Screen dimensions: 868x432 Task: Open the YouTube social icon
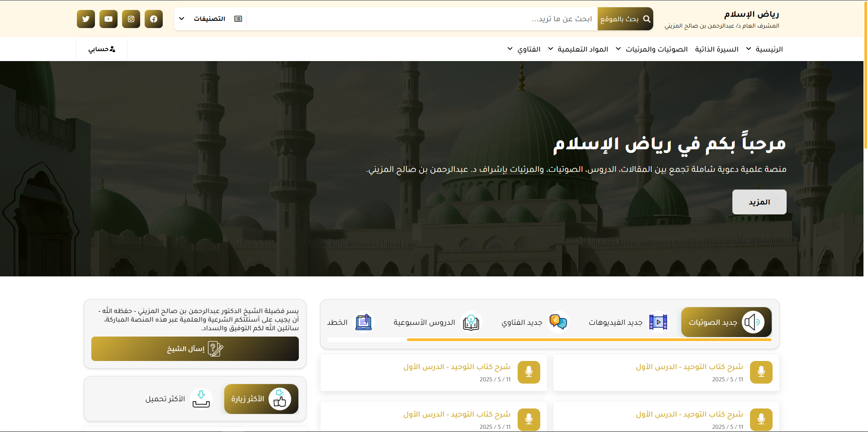point(108,19)
